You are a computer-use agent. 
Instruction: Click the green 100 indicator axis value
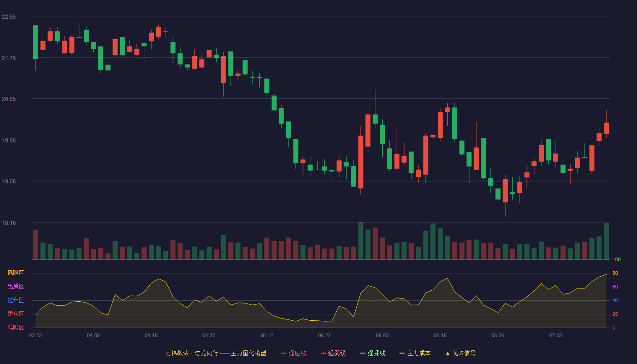tap(617, 260)
